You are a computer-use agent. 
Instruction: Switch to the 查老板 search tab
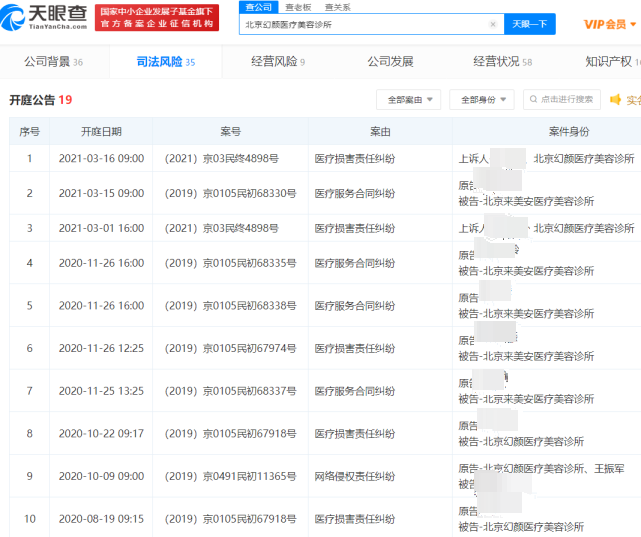pos(298,7)
